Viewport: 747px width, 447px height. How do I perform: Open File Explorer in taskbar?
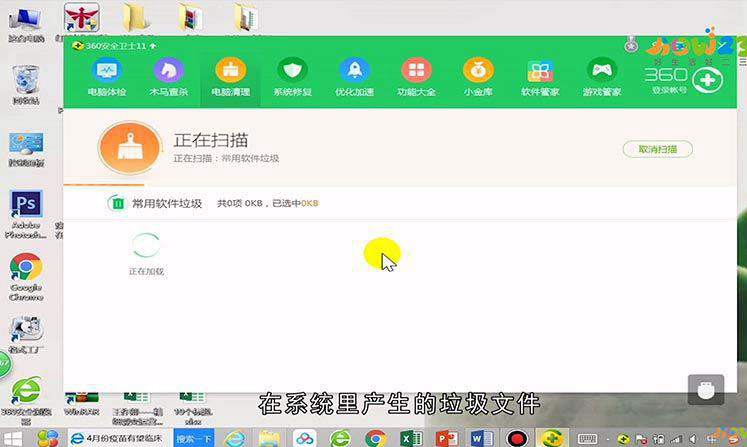[270, 438]
